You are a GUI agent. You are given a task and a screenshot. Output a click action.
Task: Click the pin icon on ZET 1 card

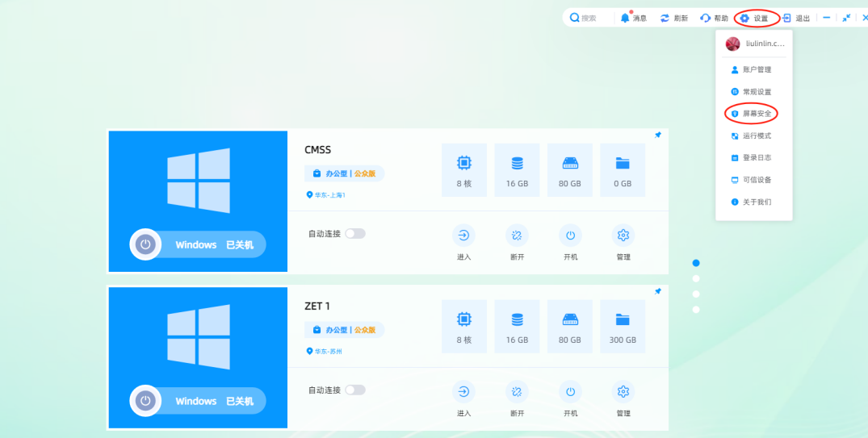pos(657,291)
